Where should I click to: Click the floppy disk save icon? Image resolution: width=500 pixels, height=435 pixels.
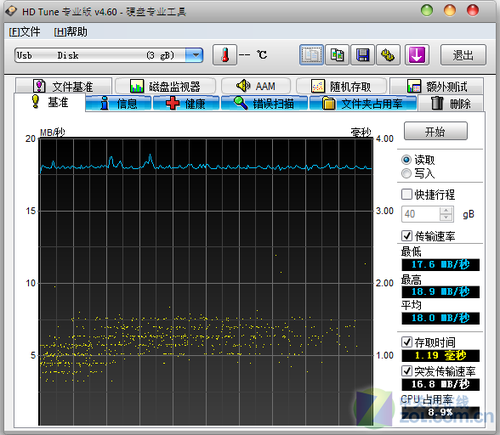point(363,55)
